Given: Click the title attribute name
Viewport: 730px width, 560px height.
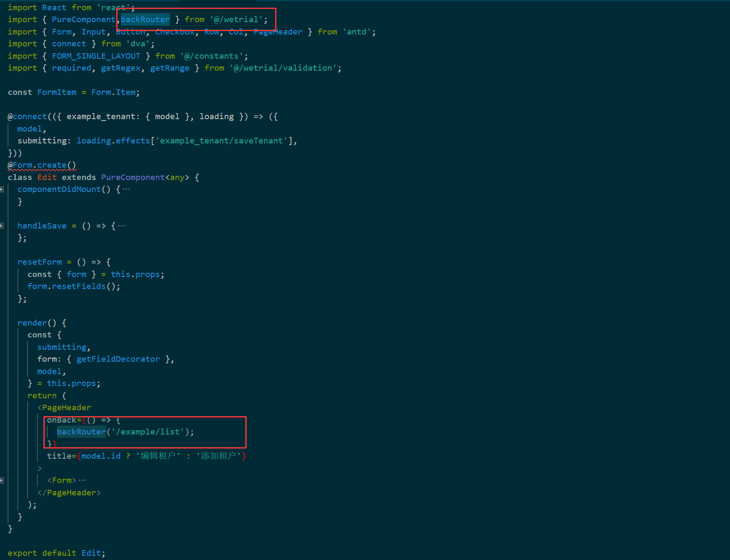Looking at the screenshot, I should (x=59, y=456).
